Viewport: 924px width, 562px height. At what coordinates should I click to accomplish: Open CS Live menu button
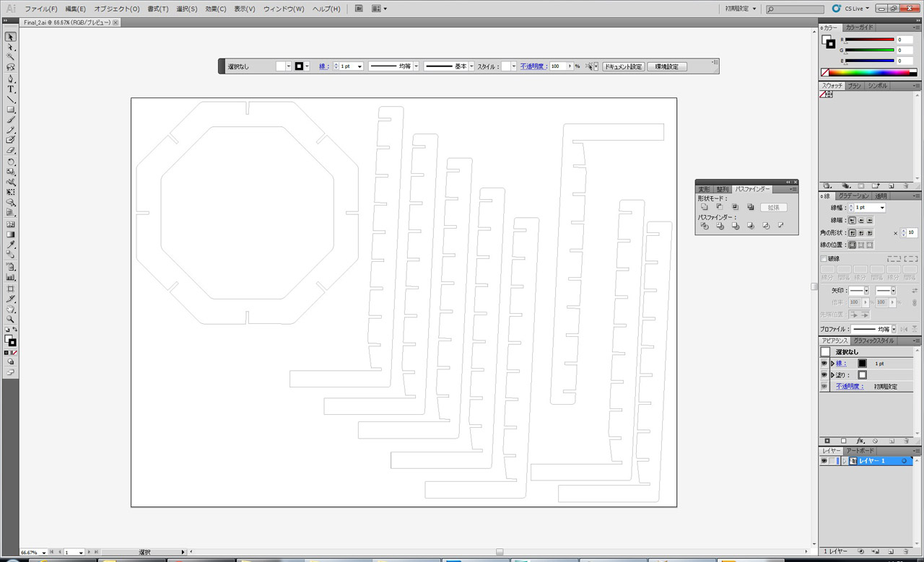click(851, 9)
